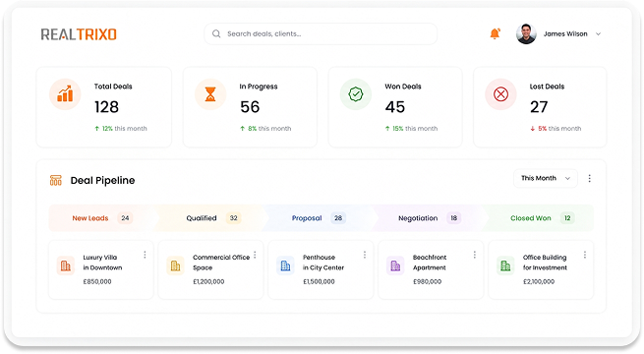
Task: Click the James Wilson user name
Action: click(x=565, y=34)
